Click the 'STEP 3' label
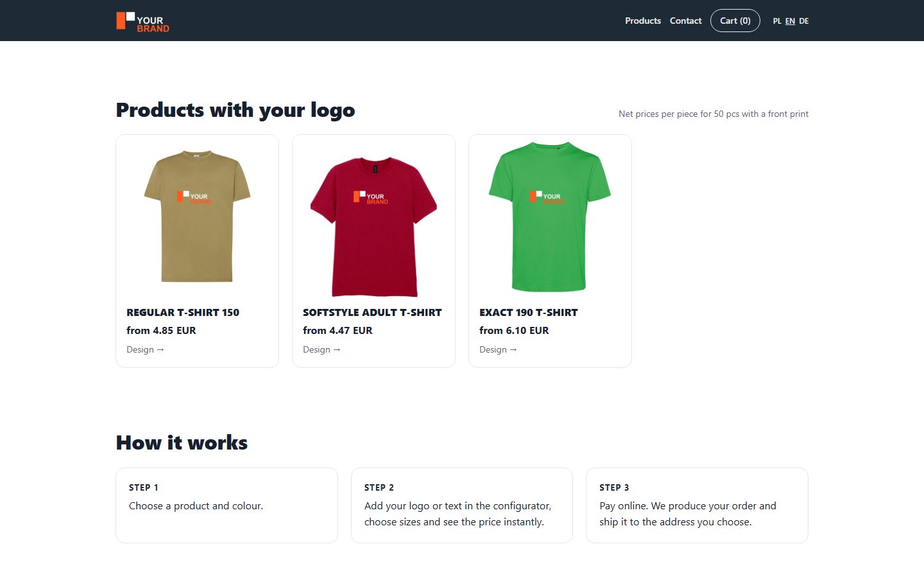This screenshot has width=924, height=578. [614, 487]
